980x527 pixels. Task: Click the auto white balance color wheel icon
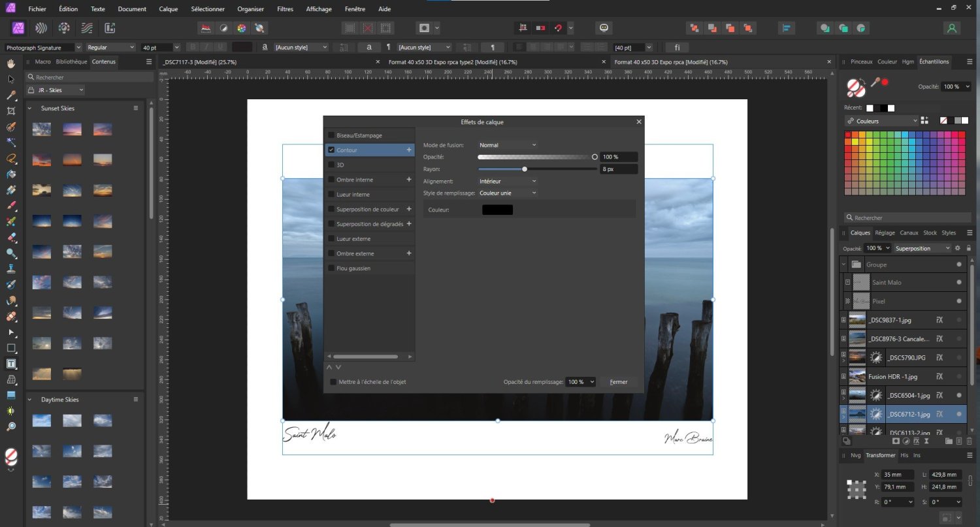tap(241, 28)
